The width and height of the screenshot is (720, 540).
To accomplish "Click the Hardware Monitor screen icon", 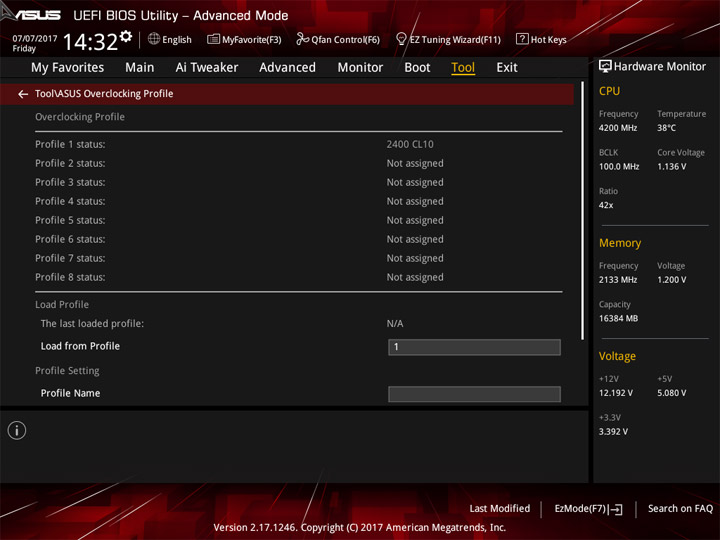I will (x=605, y=67).
